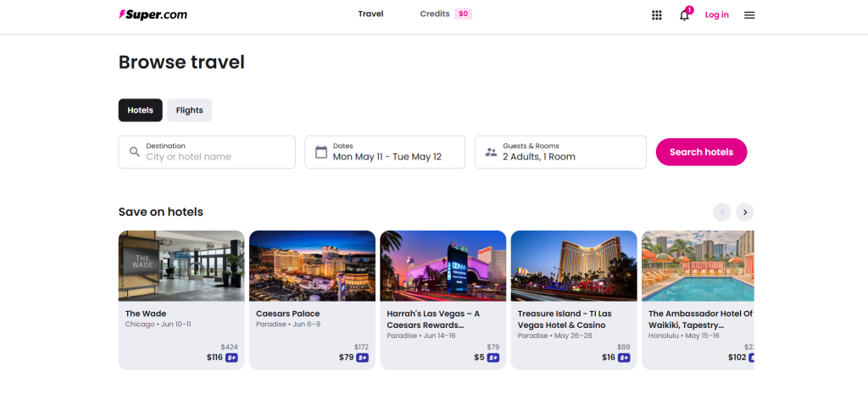The image size is (868, 411).
Task: Open Treasure Island hotel photo
Action: click(x=574, y=266)
